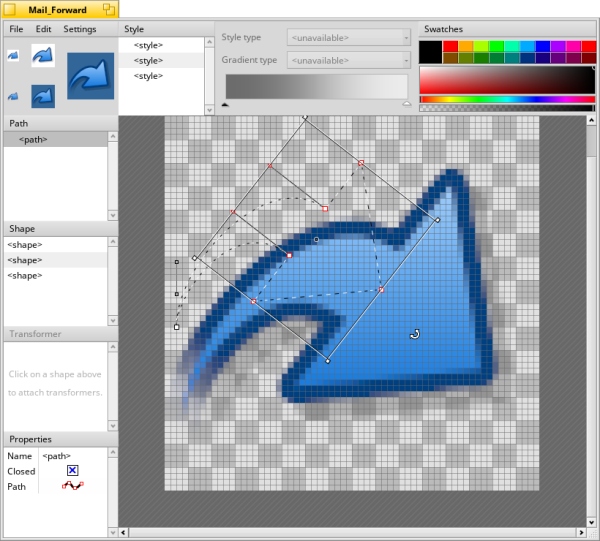Image resolution: width=600 pixels, height=541 pixels.
Task: Pick the bright red swatch in top row
Action: (450, 46)
